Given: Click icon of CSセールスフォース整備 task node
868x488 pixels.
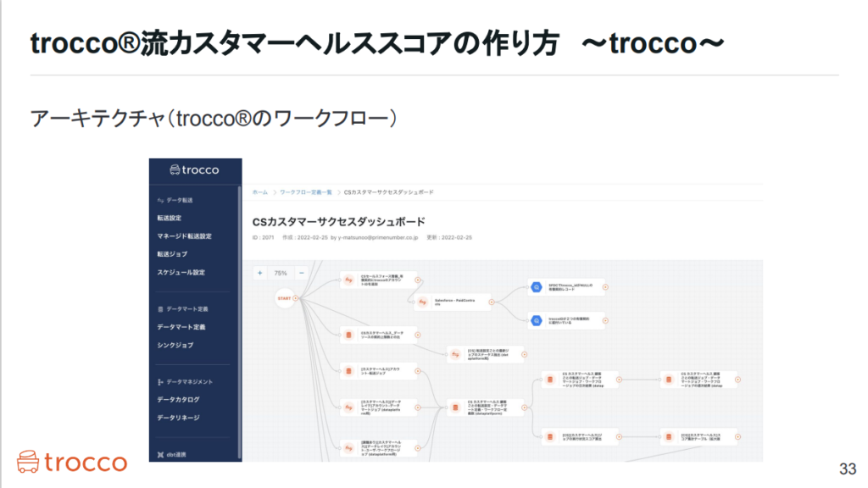Looking at the screenshot, I should pyautogui.click(x=348, y=280).
